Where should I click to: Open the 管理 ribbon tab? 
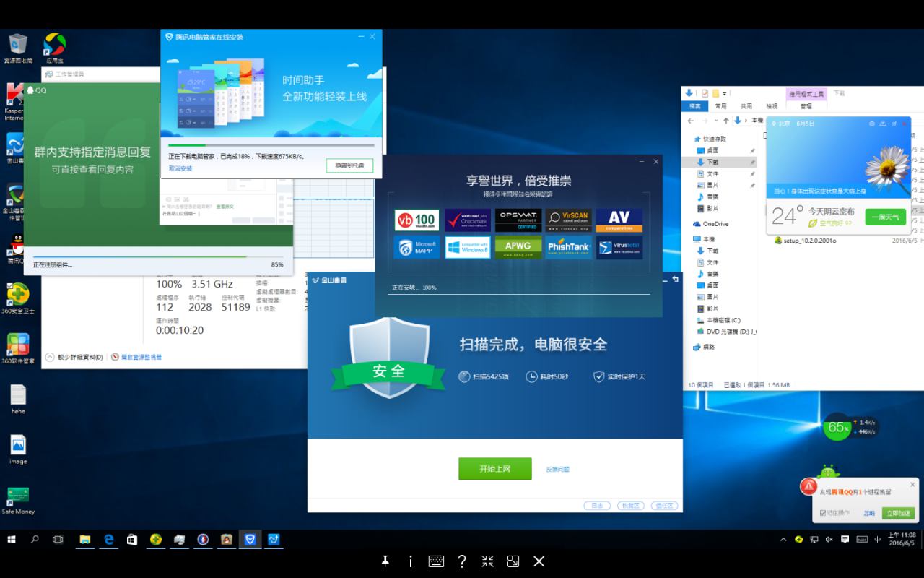coord(806,106)
